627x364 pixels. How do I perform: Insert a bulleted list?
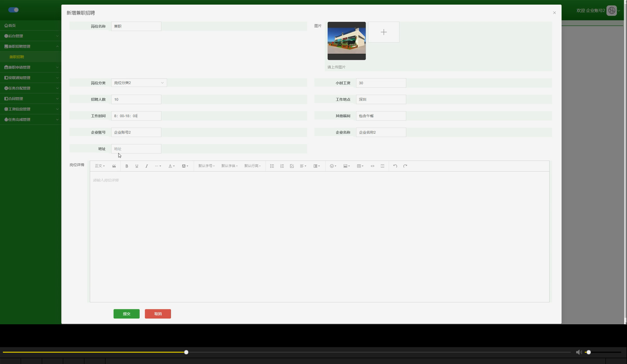[272, 166]
